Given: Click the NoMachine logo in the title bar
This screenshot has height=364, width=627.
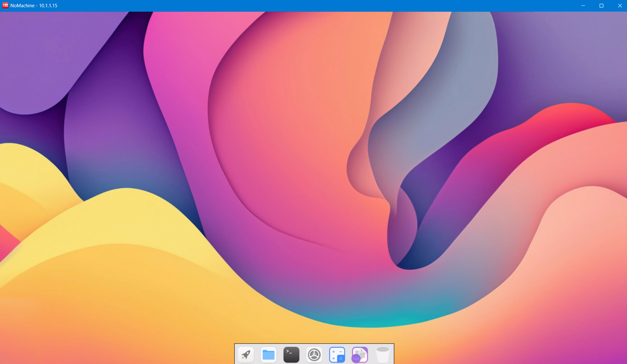Looking at the screenshot, I should click(5, 5).
